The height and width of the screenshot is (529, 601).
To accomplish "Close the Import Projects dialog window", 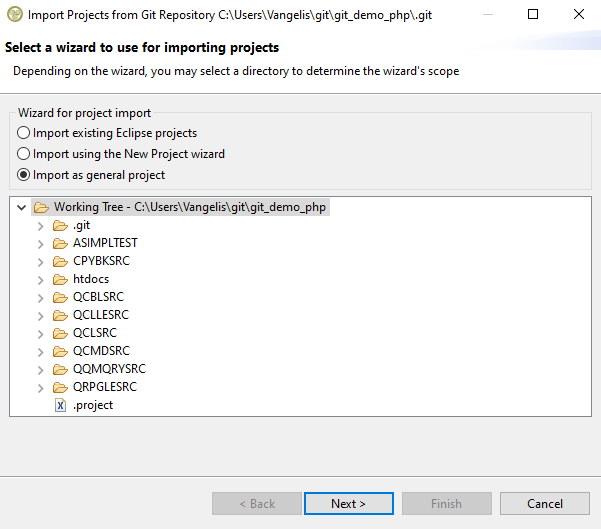I will click(578, 14).
